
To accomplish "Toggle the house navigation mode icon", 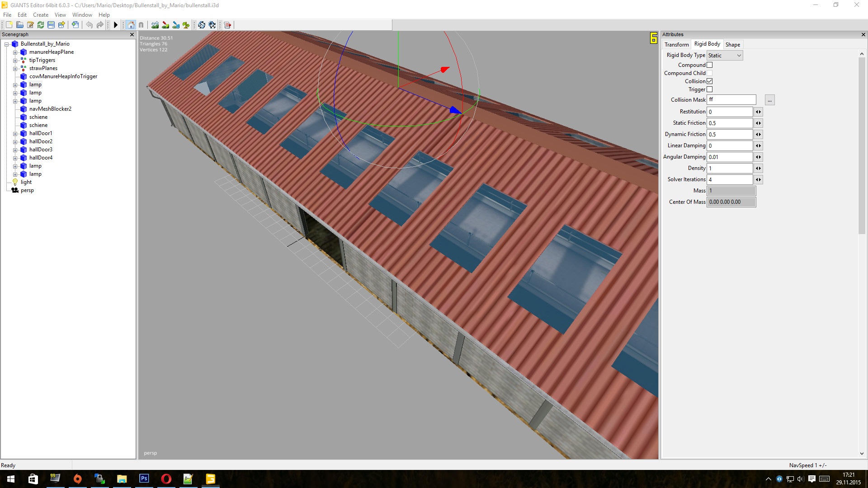I will (x=131, y=25).
